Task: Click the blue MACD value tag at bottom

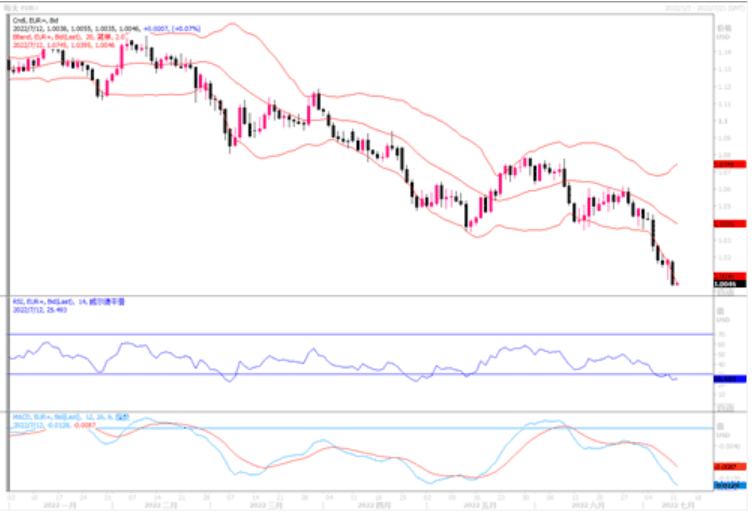Action: click(727, 485)
